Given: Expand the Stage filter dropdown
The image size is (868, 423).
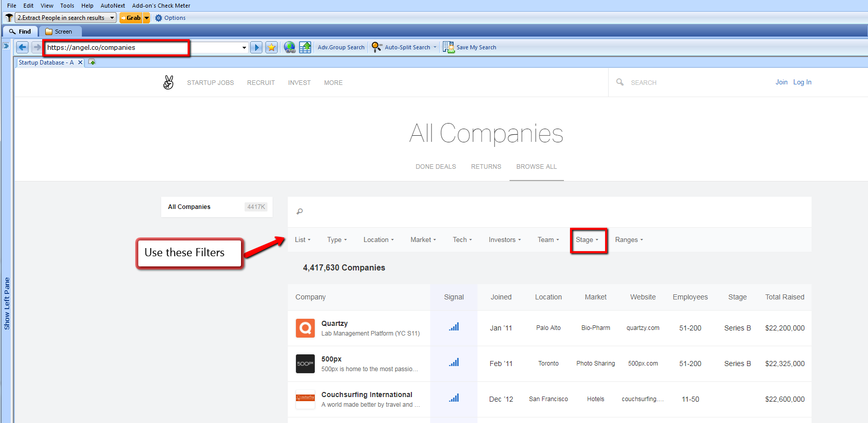Looking at the screenshot, I should [587, 240].
